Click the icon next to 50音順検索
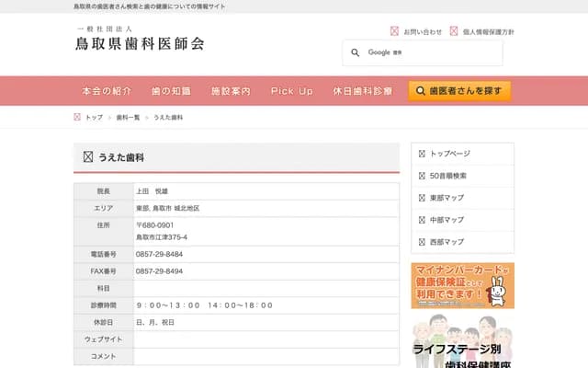Image resolution: width=588 pixels, height=368 pixels. pos(422,176)
